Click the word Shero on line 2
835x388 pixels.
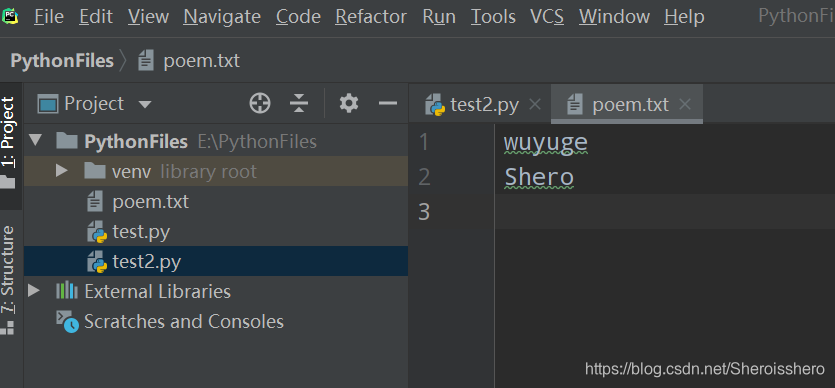539,177
